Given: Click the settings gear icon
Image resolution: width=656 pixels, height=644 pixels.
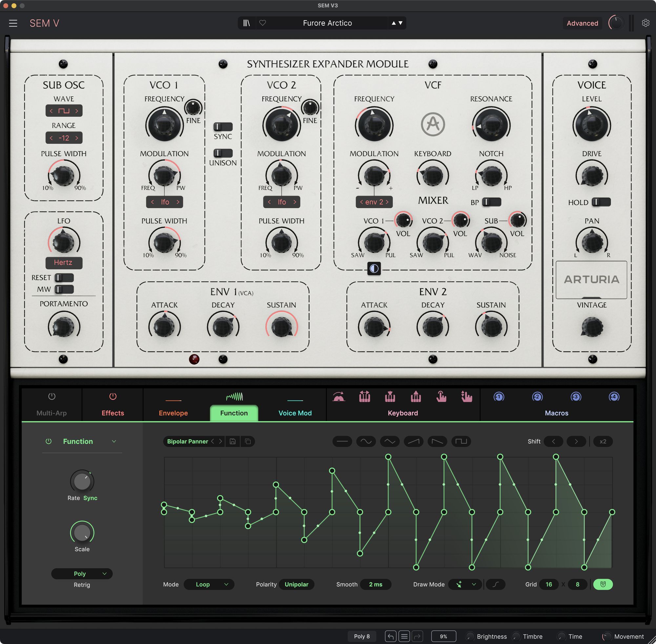Looking at the screenshot, I should [x=646, y=23].
